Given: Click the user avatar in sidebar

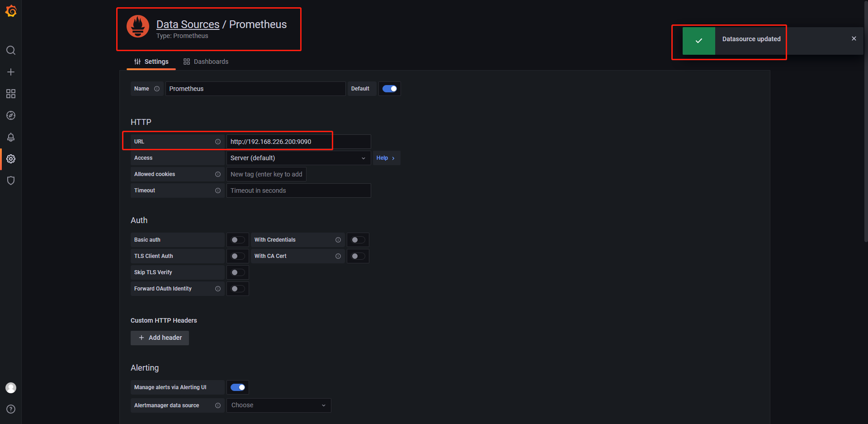Looking at the screenshot, I should click(x=11, y=388).
